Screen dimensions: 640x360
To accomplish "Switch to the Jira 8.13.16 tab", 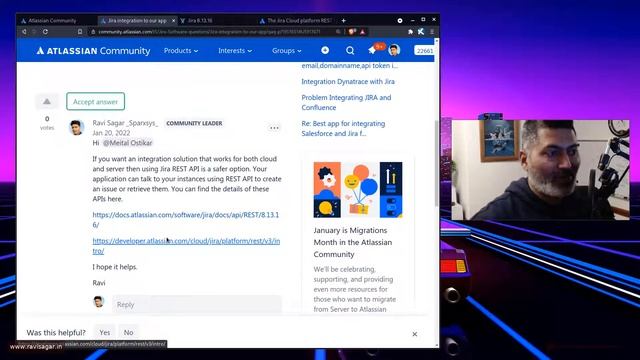I will tap(200, 20).
